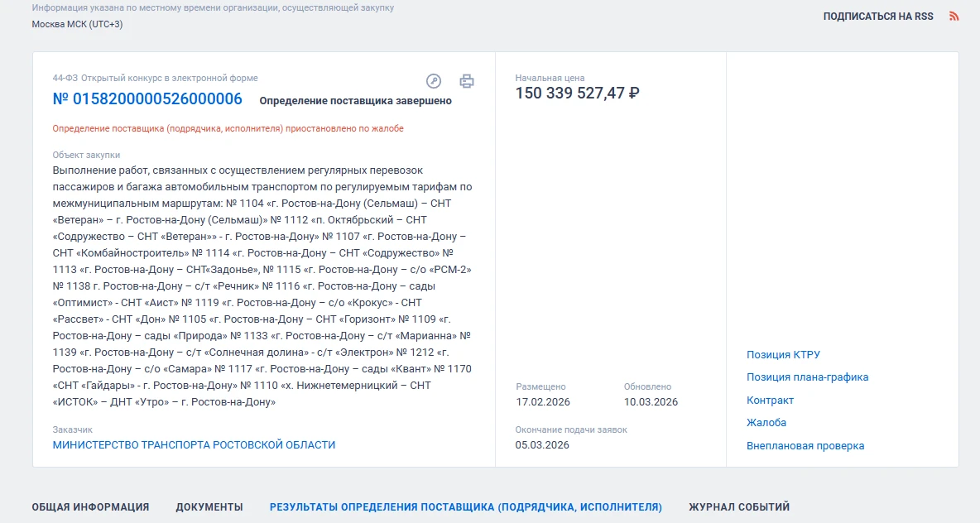This screenshot has height=523, width=980.
Task: Select РЕЗУЛЬТАТЫ ОПРЕДЕЛЕНИЯ ПОСТАВЩИКА tab
Action: (465, 507)
